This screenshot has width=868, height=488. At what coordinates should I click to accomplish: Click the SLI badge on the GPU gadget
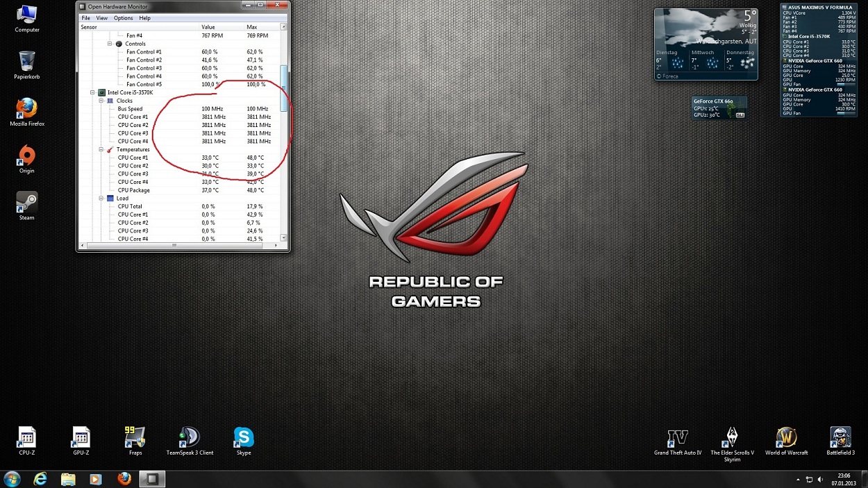[x=740, y=115]
